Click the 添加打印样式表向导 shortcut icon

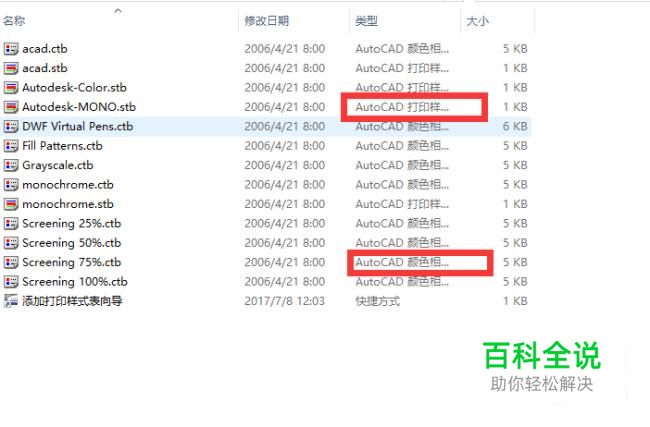tap(11, 301)
